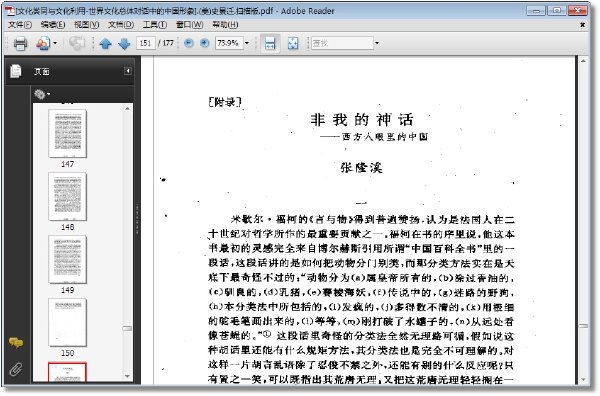Open the collaborate/share files icon
Viewport: 600px width, 396px height.
pyautogui.click(x=42, y=43)
